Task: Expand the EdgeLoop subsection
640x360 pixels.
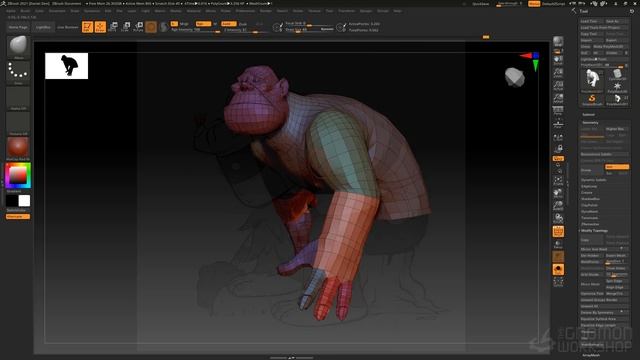Action: (589, 186)
